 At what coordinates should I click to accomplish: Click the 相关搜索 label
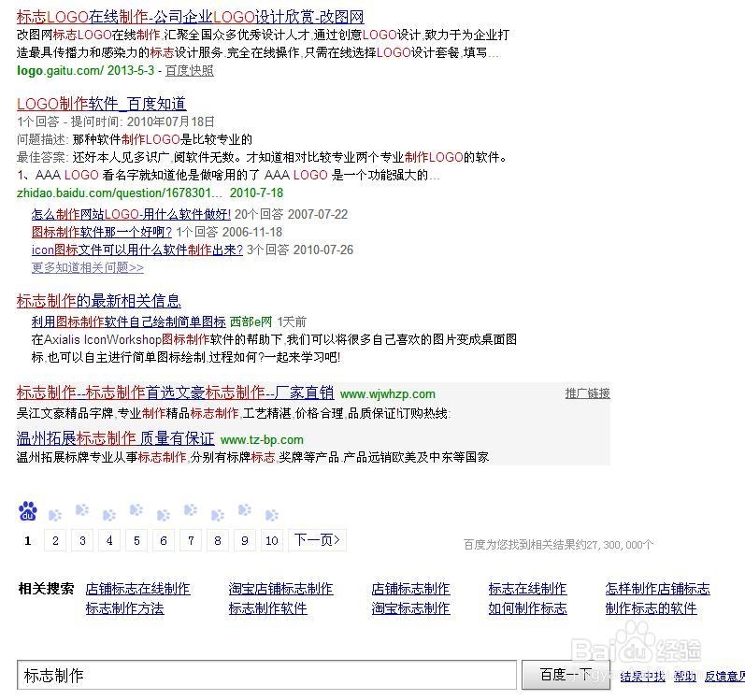[46, 589]
